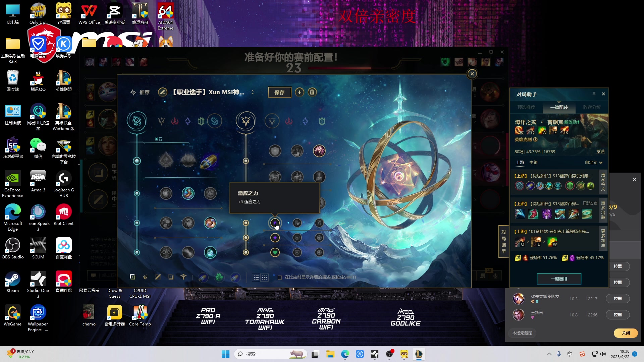
Task: Open the 推荐 recommended runes icon
Action: pos(133,92)
